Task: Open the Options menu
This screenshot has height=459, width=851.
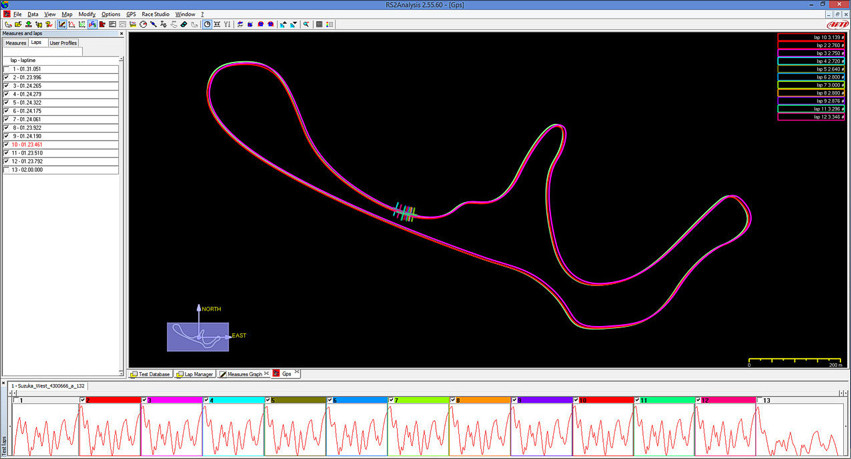Action: [x=111, y=14]
